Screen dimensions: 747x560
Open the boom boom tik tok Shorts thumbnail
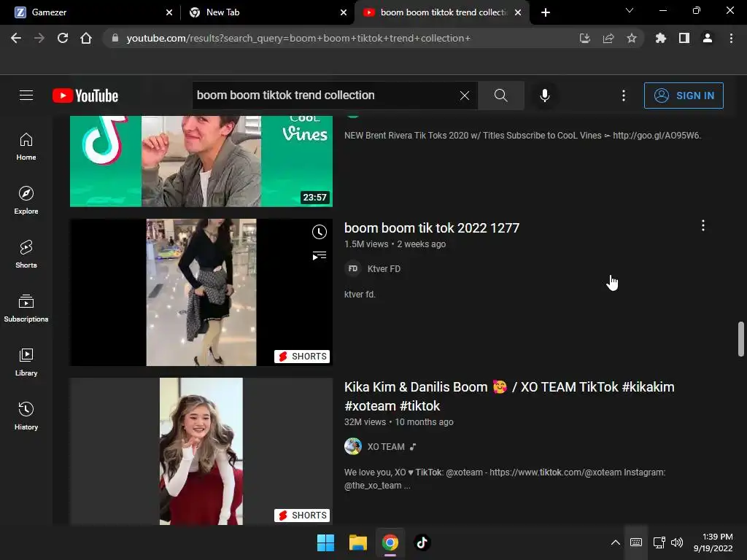(x=201, y=292)
